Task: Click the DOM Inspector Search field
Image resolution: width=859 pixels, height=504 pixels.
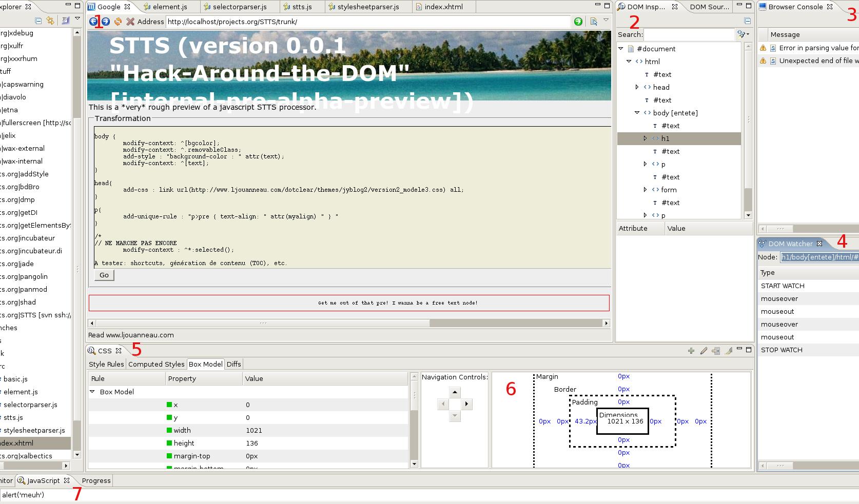Action: [x=689, y=34]
